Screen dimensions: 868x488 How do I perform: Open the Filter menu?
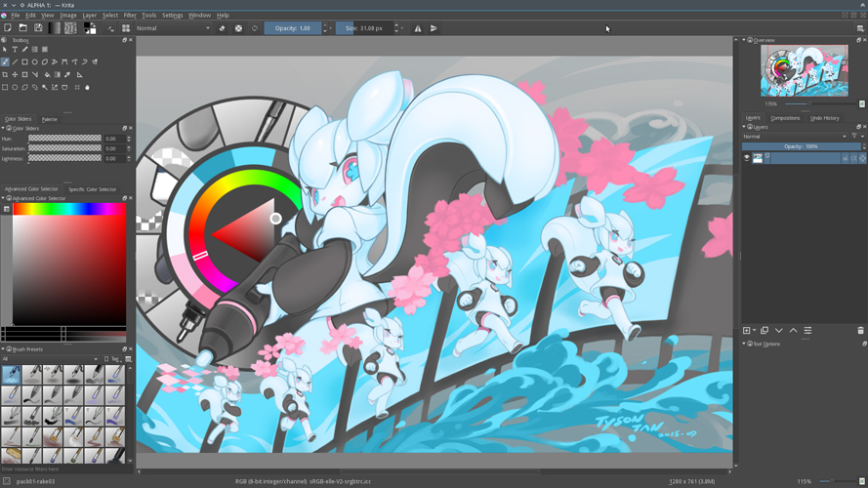pos(130,15)
